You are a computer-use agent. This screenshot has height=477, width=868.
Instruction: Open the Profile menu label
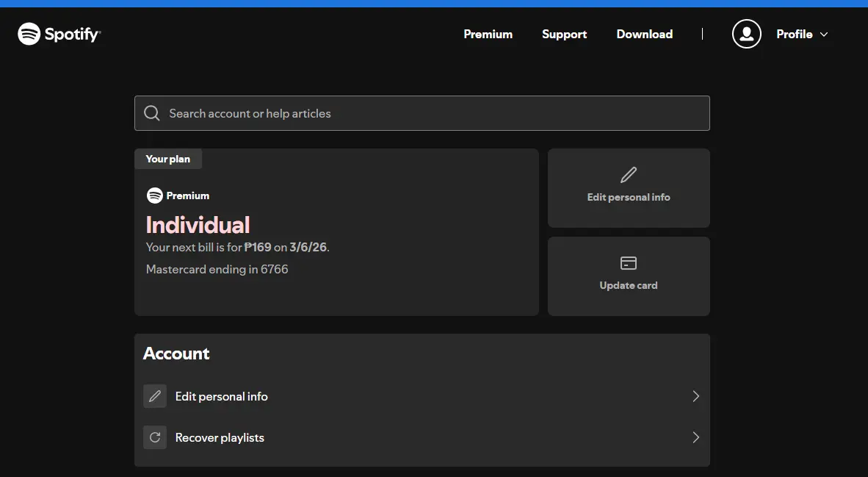coord(794,35)
